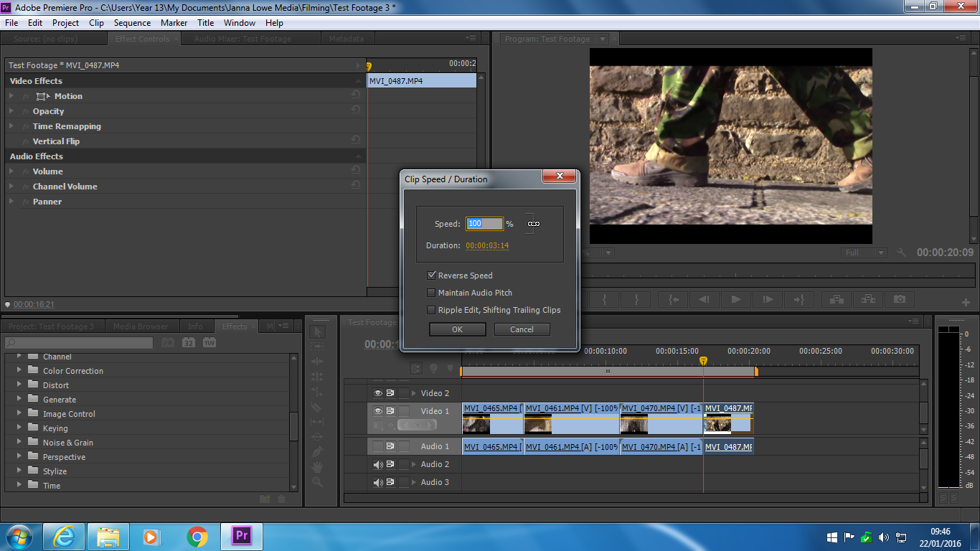
Task: Select the Hand tool
Action: [x=318, y=467]
